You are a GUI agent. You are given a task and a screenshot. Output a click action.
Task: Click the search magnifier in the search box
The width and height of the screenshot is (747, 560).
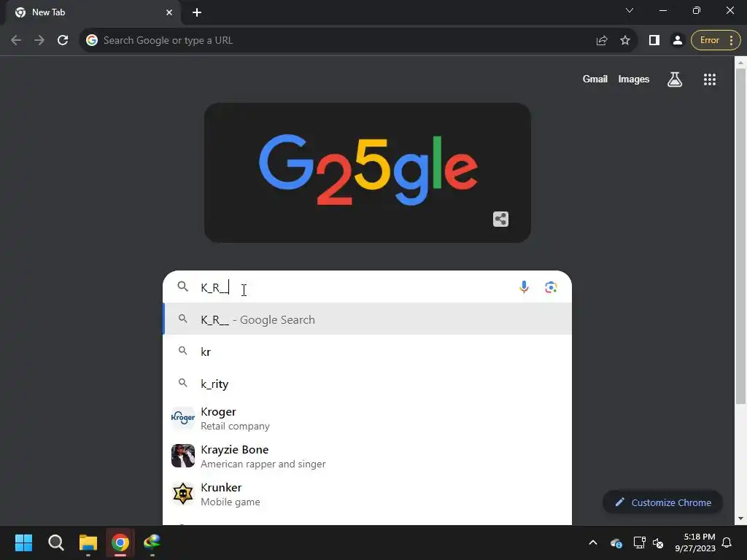tap(183, 286)
